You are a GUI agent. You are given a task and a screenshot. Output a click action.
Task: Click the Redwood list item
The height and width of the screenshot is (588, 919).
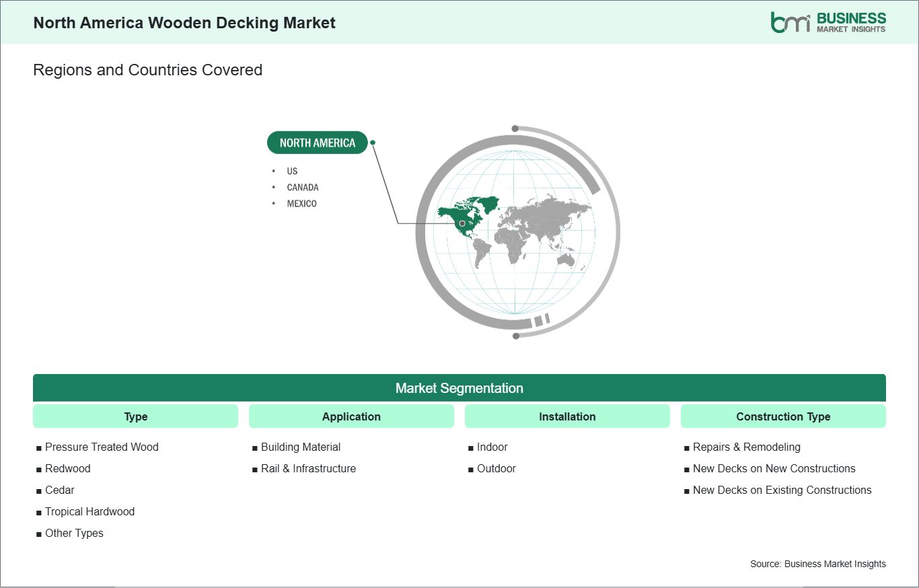[67, 468]
